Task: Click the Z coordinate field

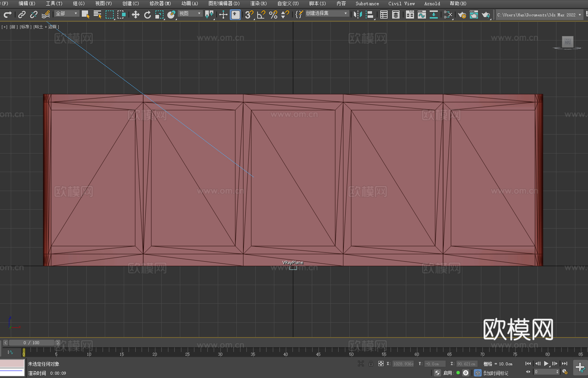Action: [466, 364]
